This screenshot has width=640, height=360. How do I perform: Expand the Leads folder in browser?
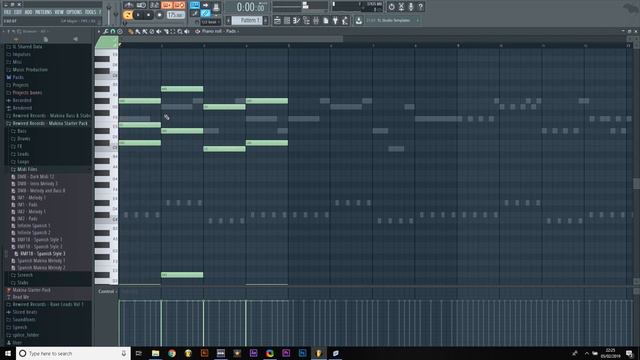tap(23, 154)
